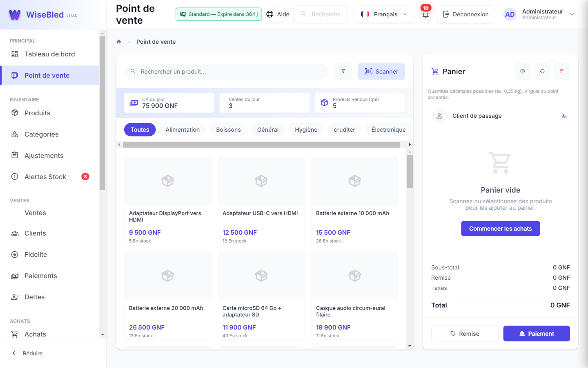Select the Toutes category tab

pyautogui.click(x=140, y=130)
